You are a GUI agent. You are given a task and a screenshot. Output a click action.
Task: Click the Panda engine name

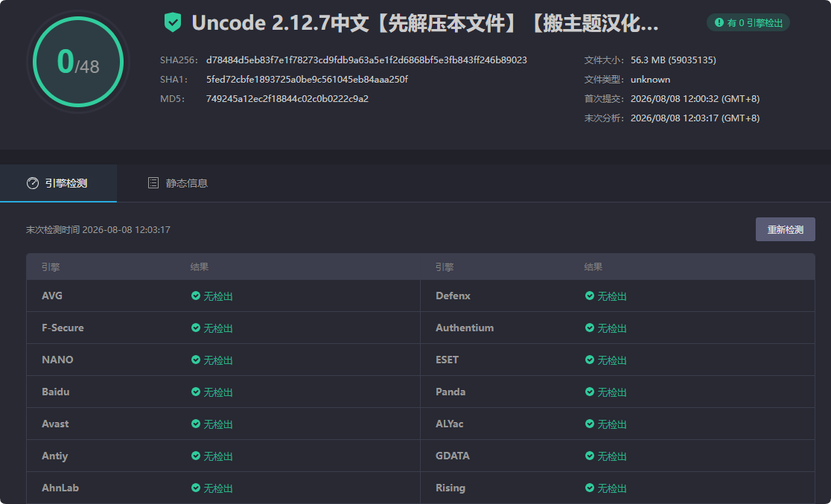coord(450,392)
